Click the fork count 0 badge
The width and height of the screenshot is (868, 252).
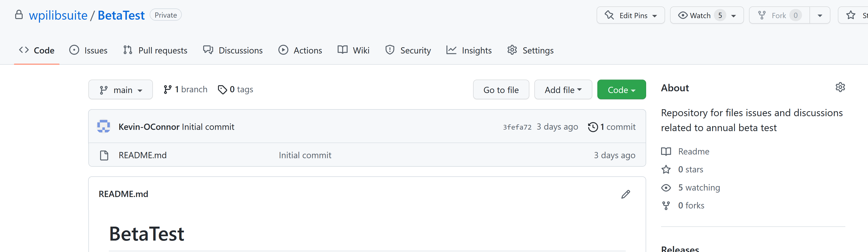point(796,15)
